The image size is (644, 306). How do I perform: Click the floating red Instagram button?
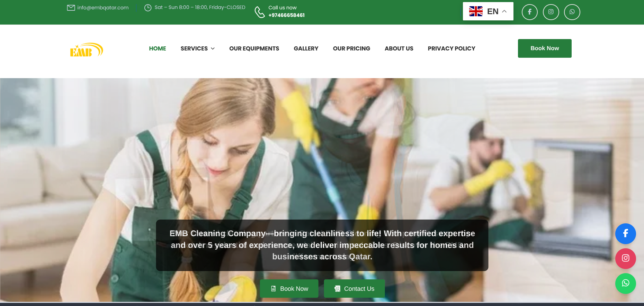[x=625, y=258]
